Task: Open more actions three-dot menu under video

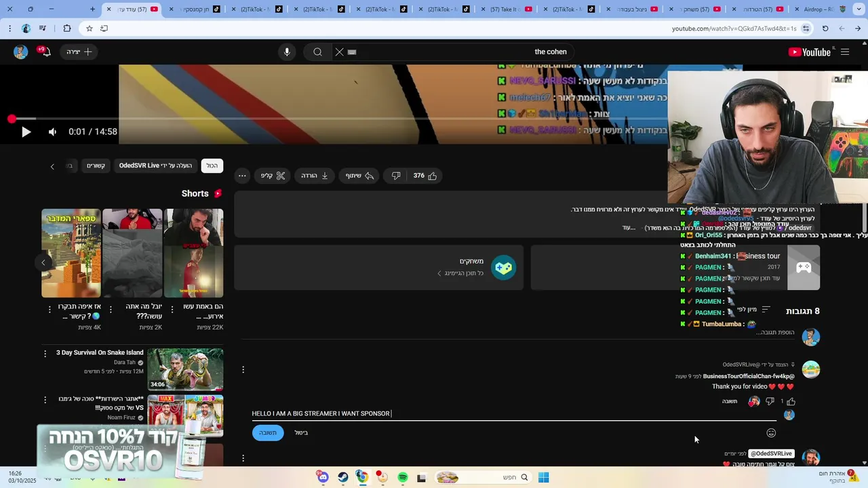Action: point(242,176)
